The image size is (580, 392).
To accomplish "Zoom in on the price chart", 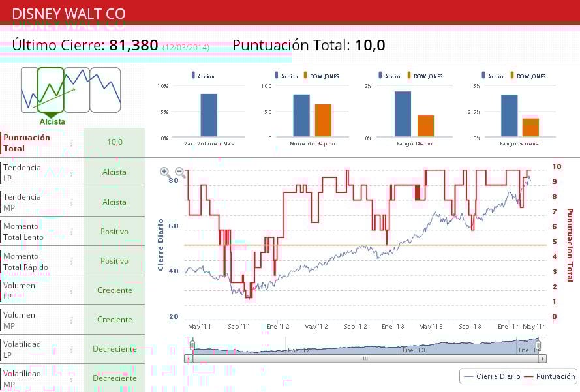I will click(x=165, y=172).
